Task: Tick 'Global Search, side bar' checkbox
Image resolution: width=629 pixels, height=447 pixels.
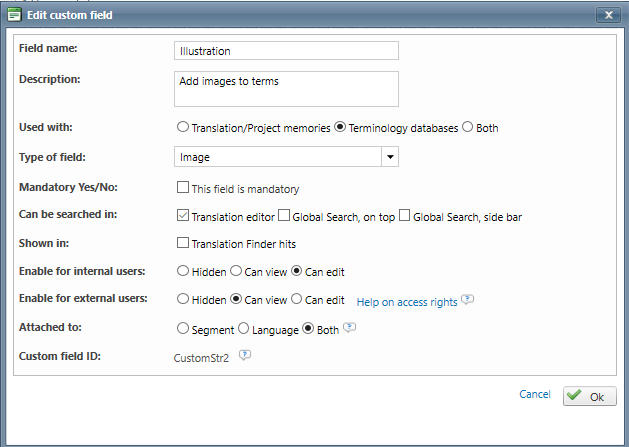Action: (404, 215)
